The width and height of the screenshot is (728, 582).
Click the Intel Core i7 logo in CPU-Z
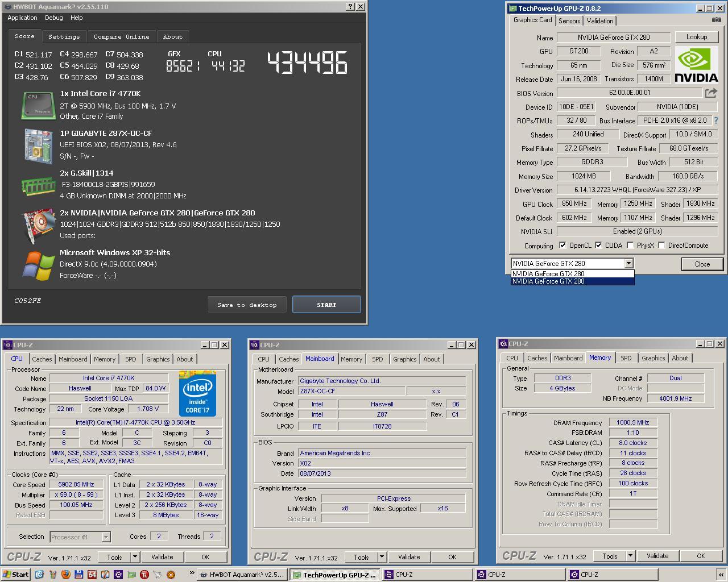pos(198,393)
